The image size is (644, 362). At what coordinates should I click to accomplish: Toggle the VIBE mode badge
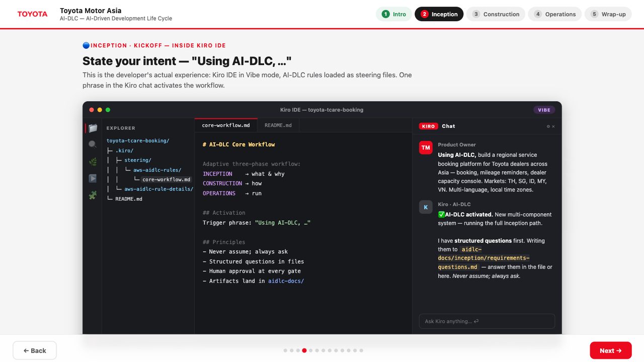544,110
